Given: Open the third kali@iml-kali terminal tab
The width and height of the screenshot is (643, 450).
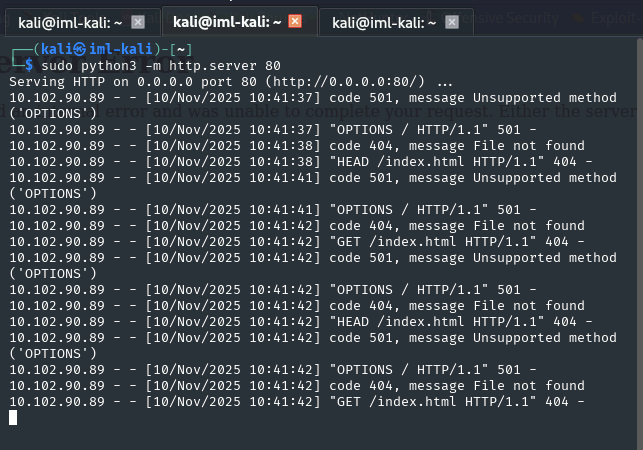Looking at the screenshot, I should (x=383, y=21).
